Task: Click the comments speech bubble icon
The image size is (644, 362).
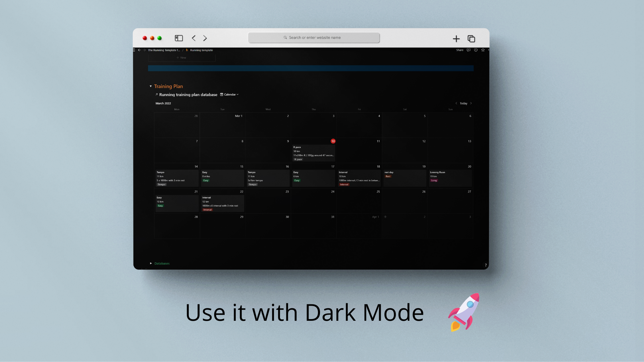Action: [469, 50]
